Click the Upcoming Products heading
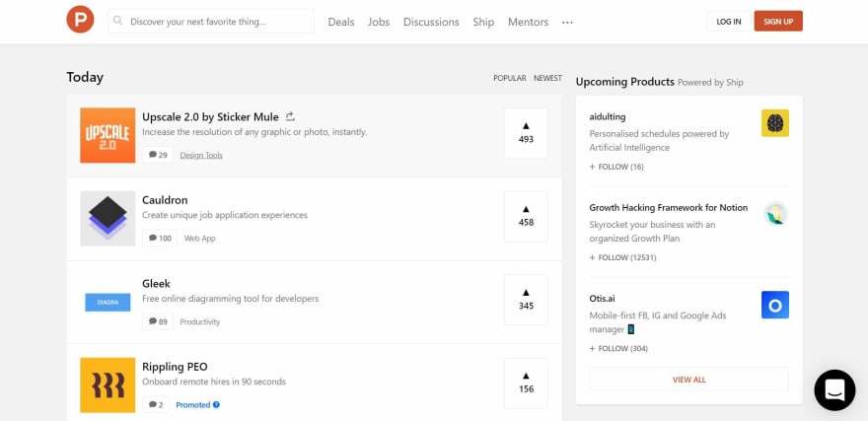The image size is (868, 421). click(625, 81)
